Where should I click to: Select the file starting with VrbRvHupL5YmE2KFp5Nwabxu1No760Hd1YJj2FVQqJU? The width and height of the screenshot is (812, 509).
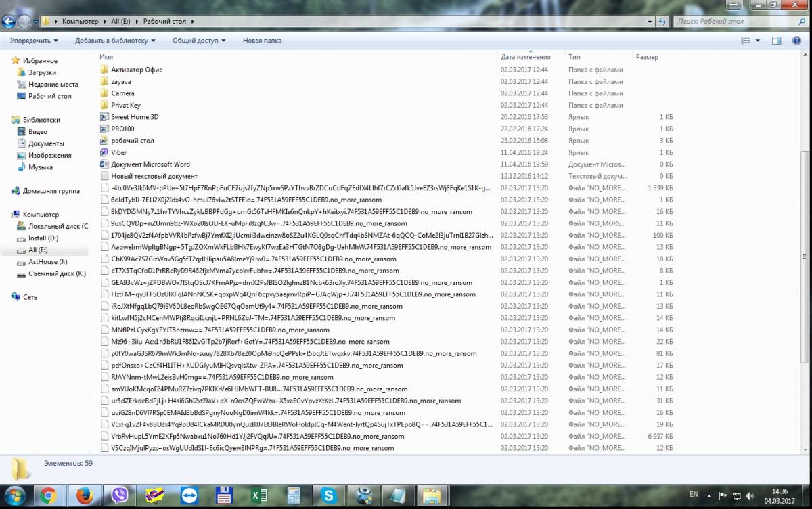click(x=258, y=436)
